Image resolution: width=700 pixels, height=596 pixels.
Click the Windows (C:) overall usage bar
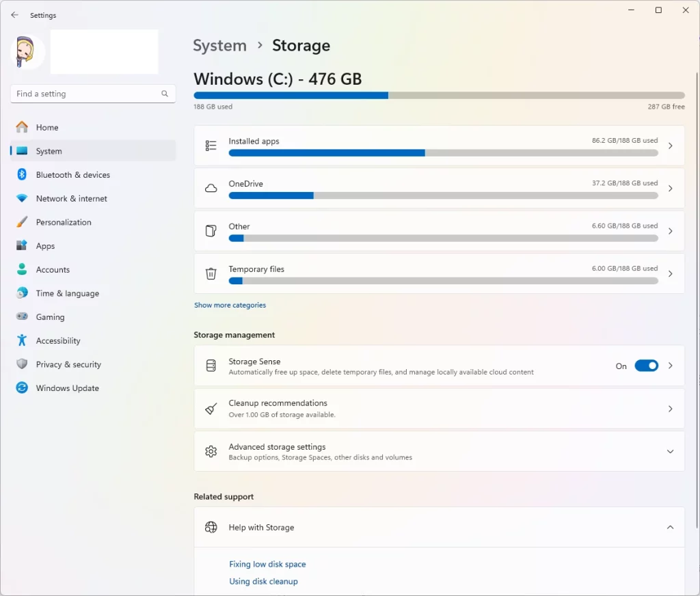click(440, 95)
